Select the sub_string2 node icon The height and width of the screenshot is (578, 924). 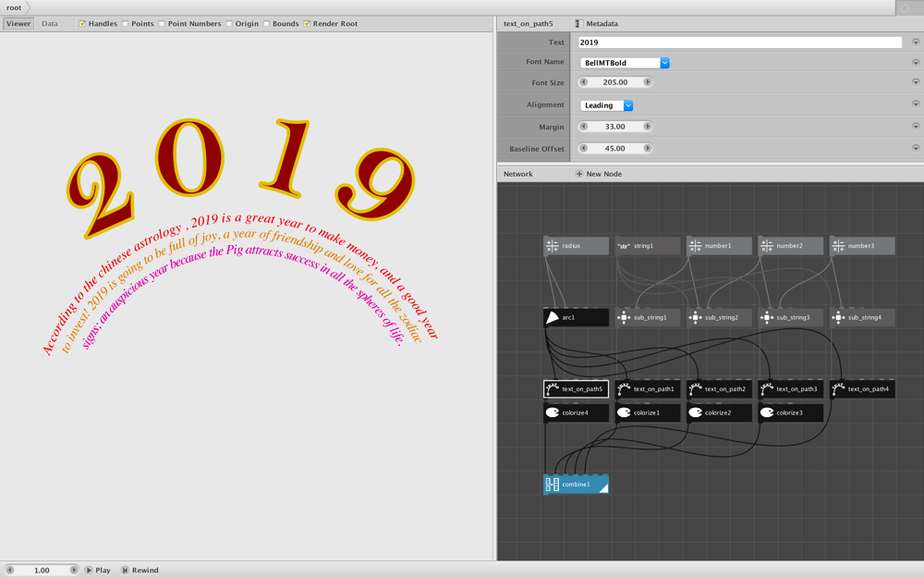click(696, 317)
